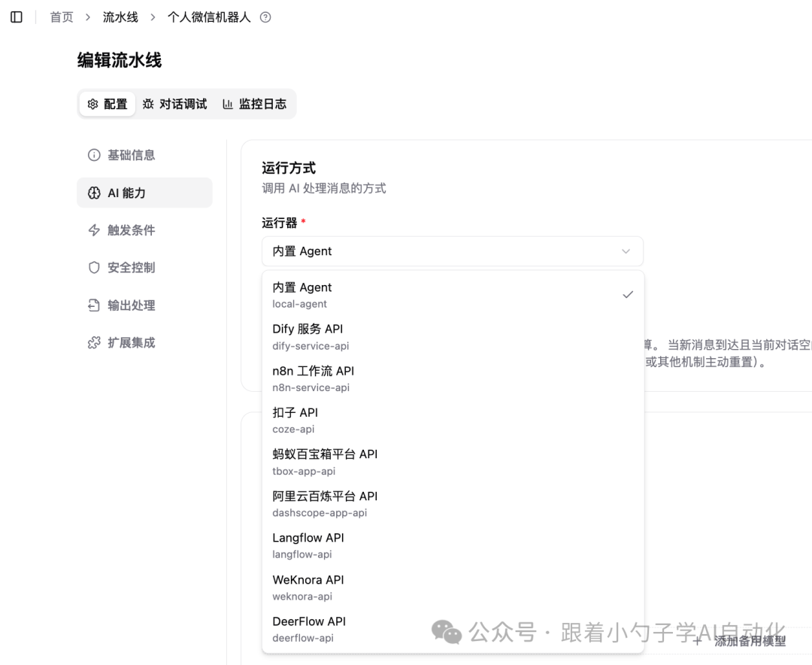Choose Dify 服务 API option
Viewport: 812px width, 665px height.
point(453,337)
